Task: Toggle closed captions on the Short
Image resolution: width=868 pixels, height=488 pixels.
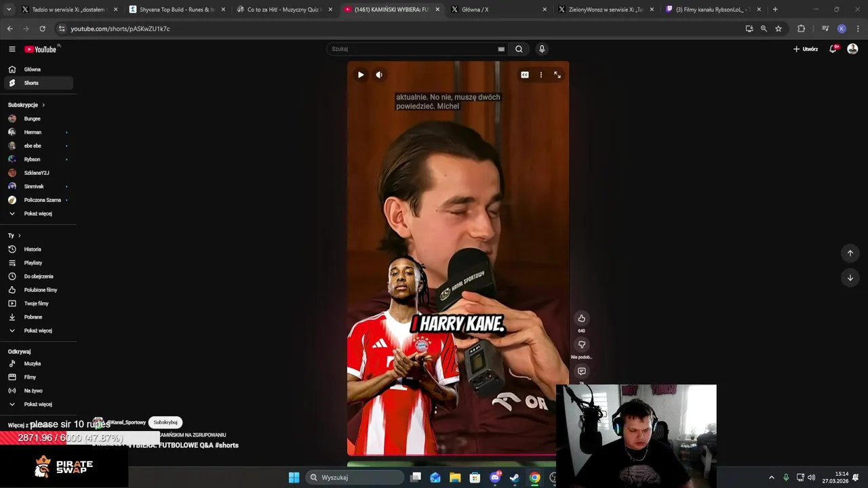Action: 525,75
